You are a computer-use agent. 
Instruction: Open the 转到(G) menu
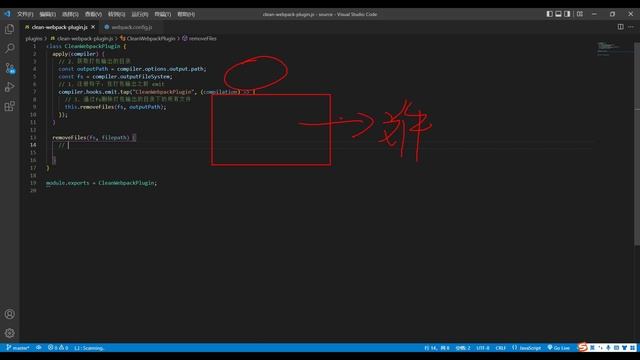[116, 14]
